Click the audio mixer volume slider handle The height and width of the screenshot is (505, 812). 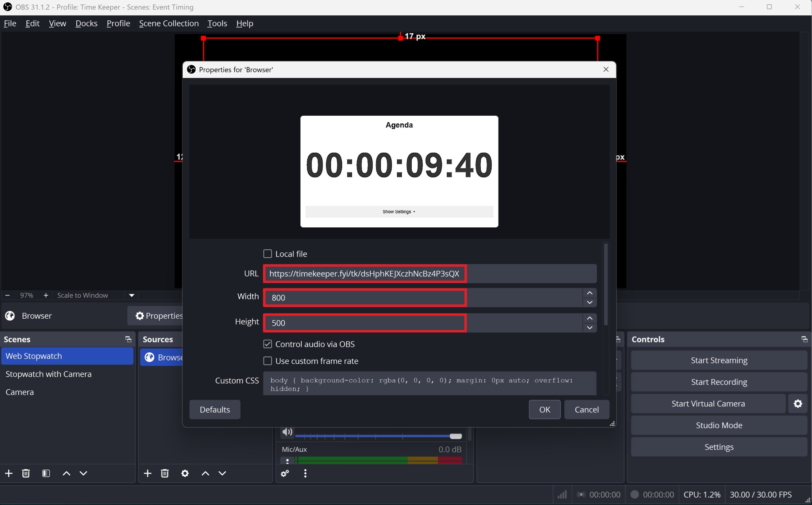[456, 436]
